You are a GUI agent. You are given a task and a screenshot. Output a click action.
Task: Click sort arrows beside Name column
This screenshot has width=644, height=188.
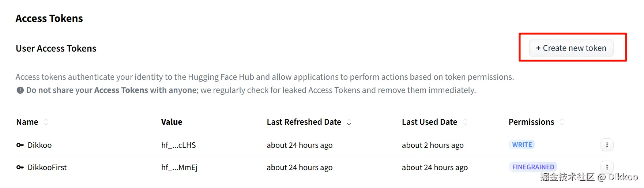[46, 122]
